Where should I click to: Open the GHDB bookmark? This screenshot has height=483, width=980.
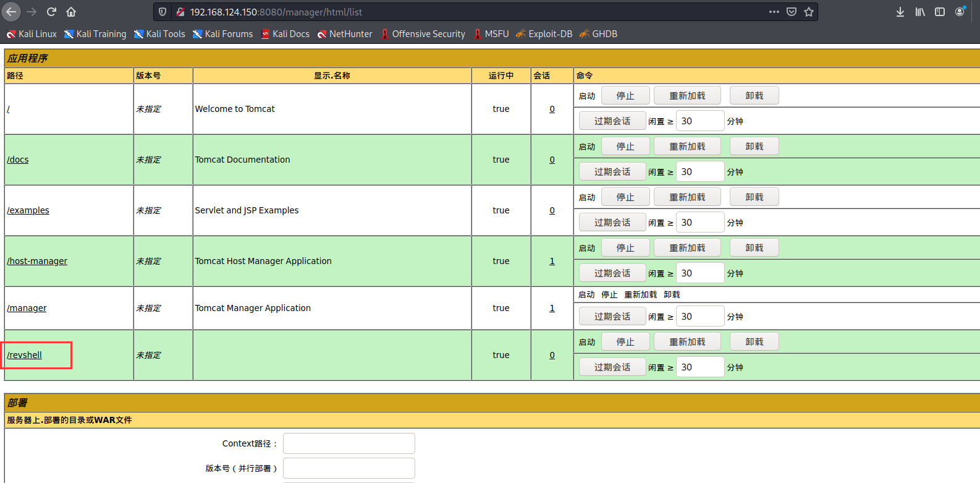[598, 34]
